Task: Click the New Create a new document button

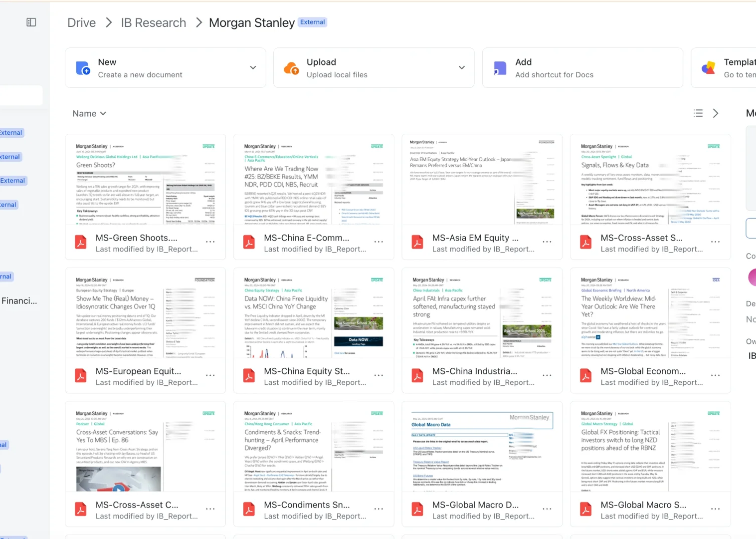Action: point(166,68)
